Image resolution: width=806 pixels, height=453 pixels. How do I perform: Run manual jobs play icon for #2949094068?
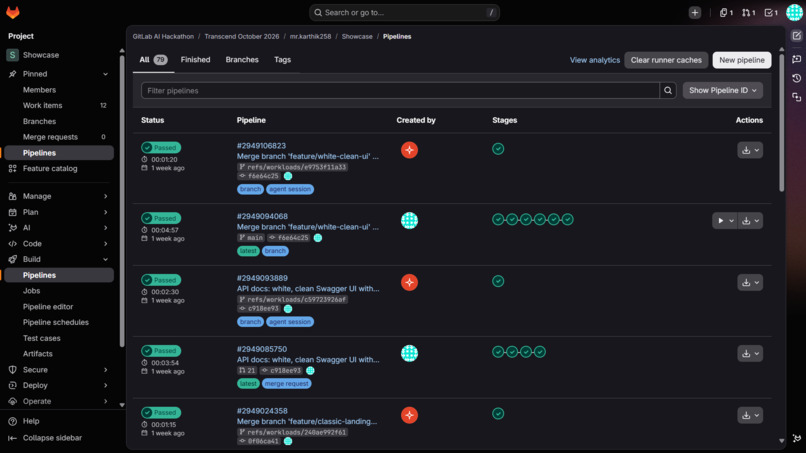click(725, 221)
